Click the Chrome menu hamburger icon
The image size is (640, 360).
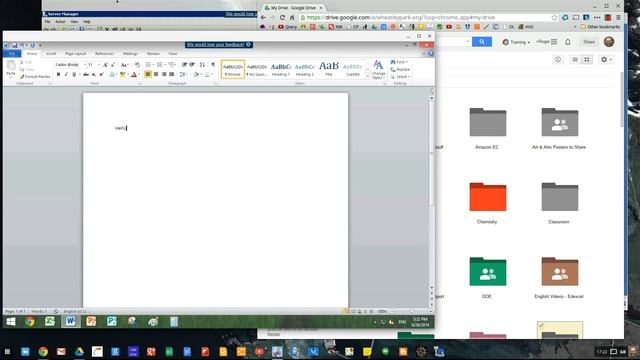pyautogui.click(x=618, y=18)
